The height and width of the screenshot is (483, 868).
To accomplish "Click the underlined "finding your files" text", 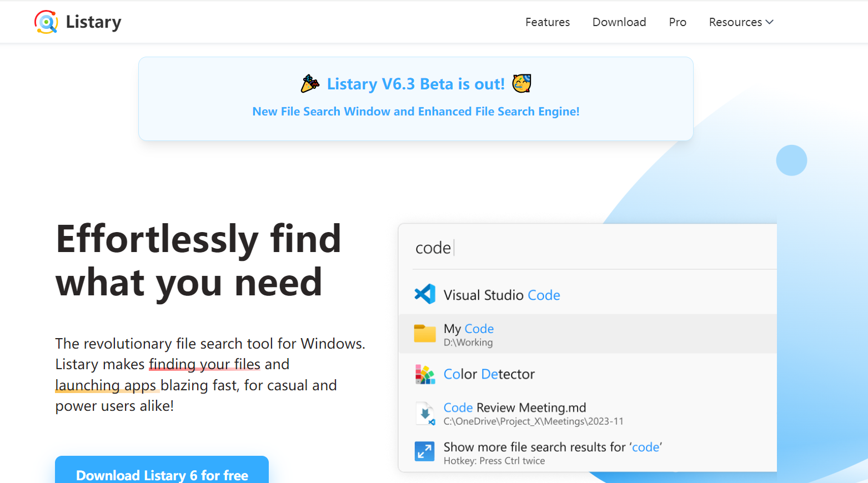I will click(204, 364).
